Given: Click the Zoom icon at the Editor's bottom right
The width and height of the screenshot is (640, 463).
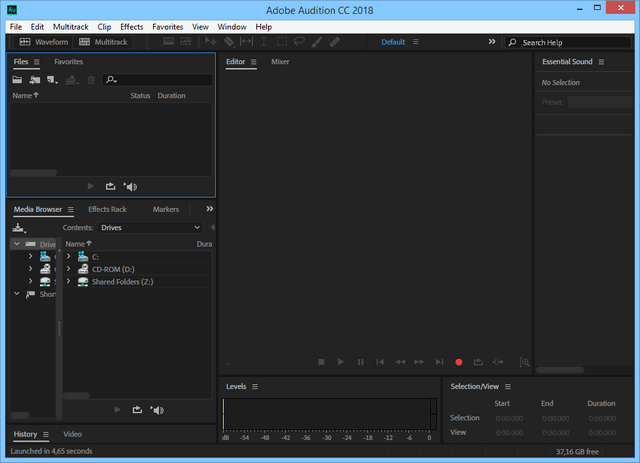Looking at the screenshot, I should pos(525,361).
